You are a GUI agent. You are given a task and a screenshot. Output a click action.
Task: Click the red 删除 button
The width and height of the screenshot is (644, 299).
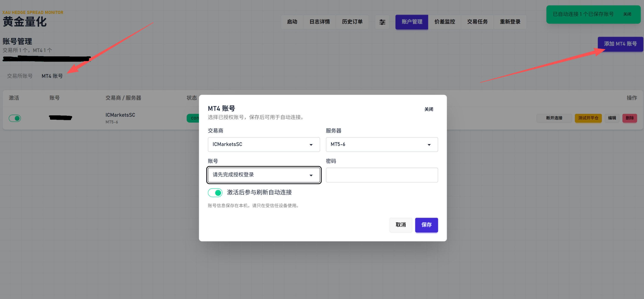(629, 118)
